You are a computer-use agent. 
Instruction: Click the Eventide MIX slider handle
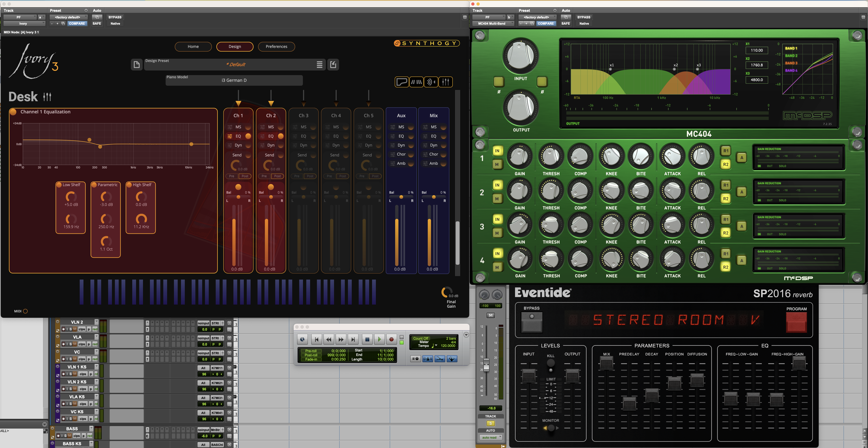click(606, 363)
